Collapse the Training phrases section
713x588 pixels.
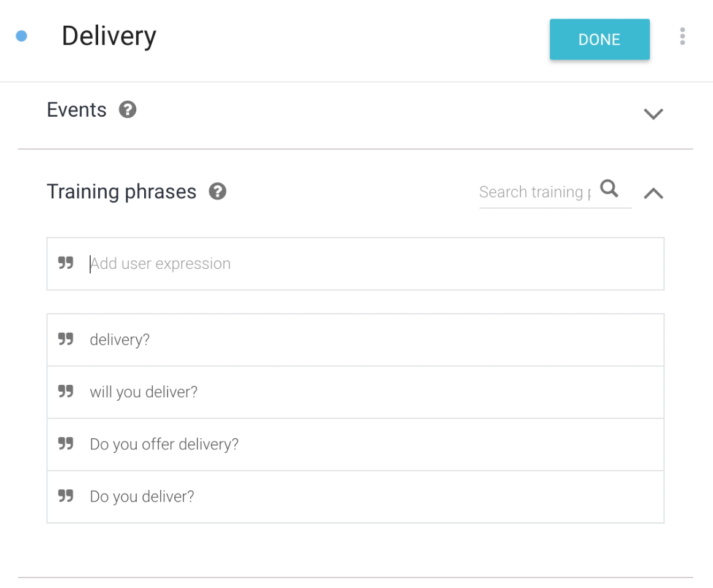click(653, 193)
